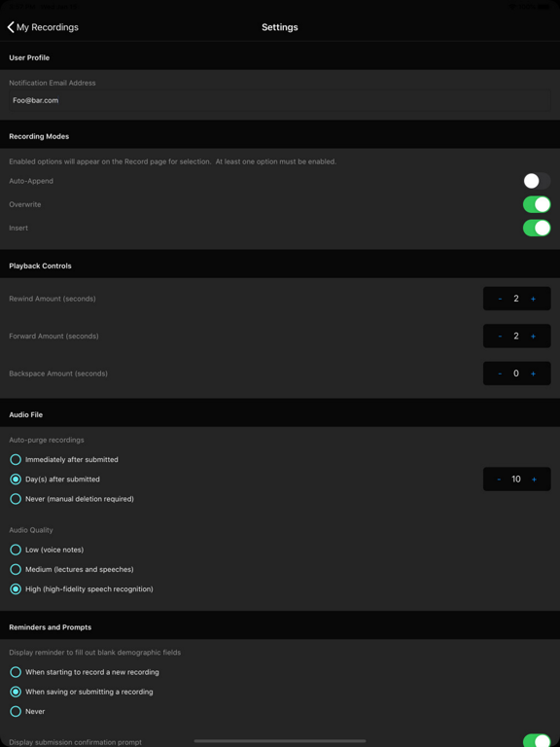Increase the Forward Amount with plus
The height and width of the screenshot is (747, 560).
pyautogui.click(x=533, y=336)
